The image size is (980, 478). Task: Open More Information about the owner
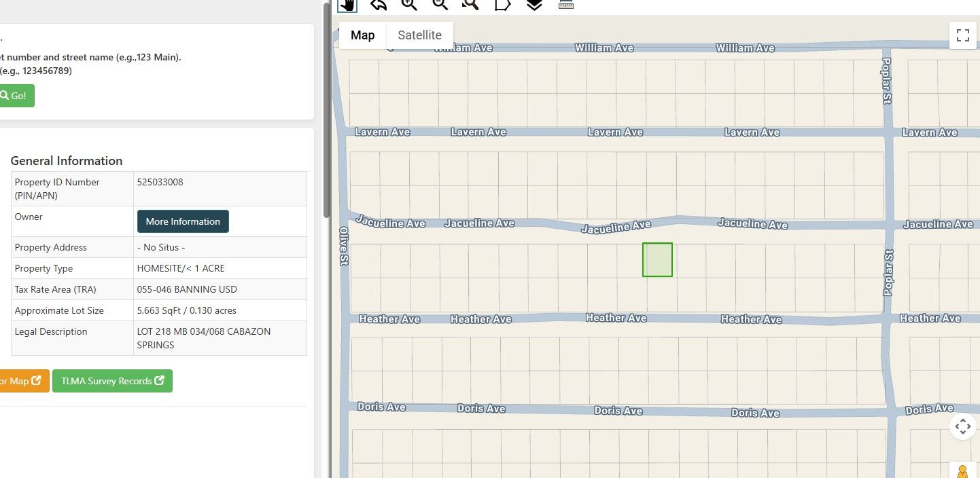(183, 221)
